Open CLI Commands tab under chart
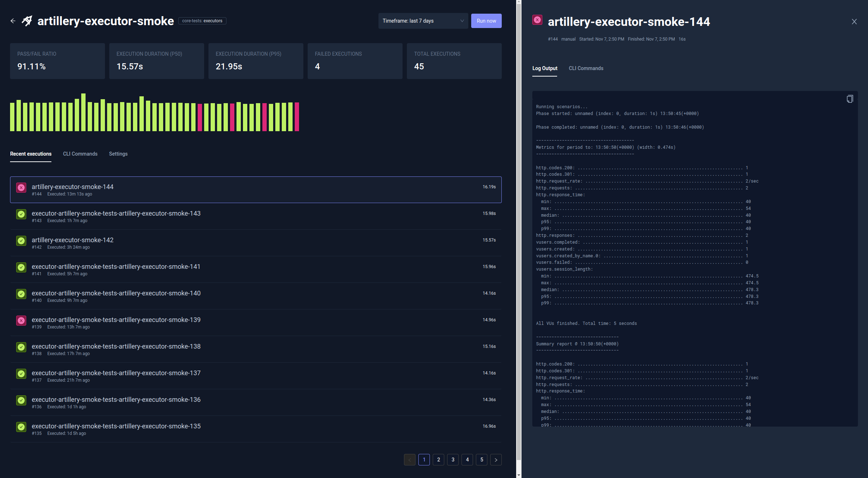 pyautogui.click(x=80, y=154)
